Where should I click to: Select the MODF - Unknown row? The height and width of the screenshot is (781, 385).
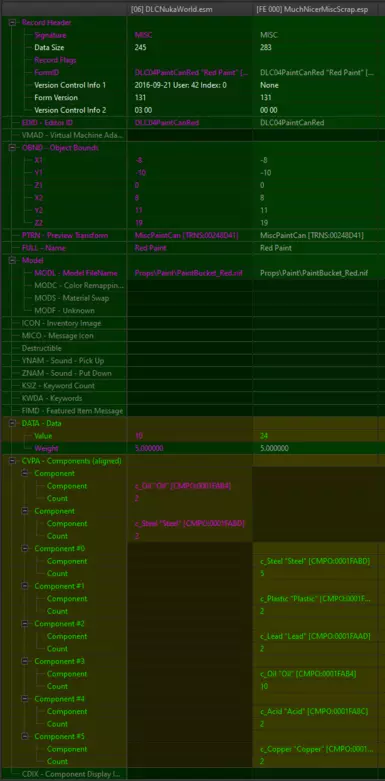tap(192, 310)
